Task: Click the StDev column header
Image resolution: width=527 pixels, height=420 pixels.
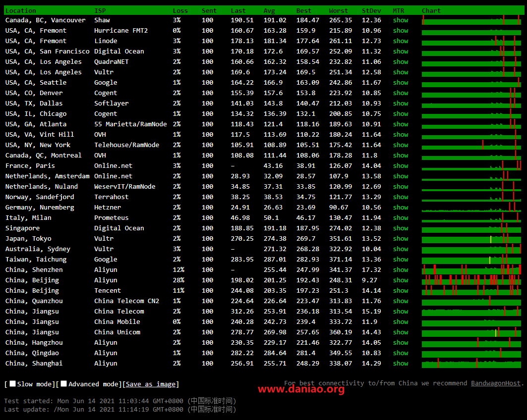Action: click(371, 11)
